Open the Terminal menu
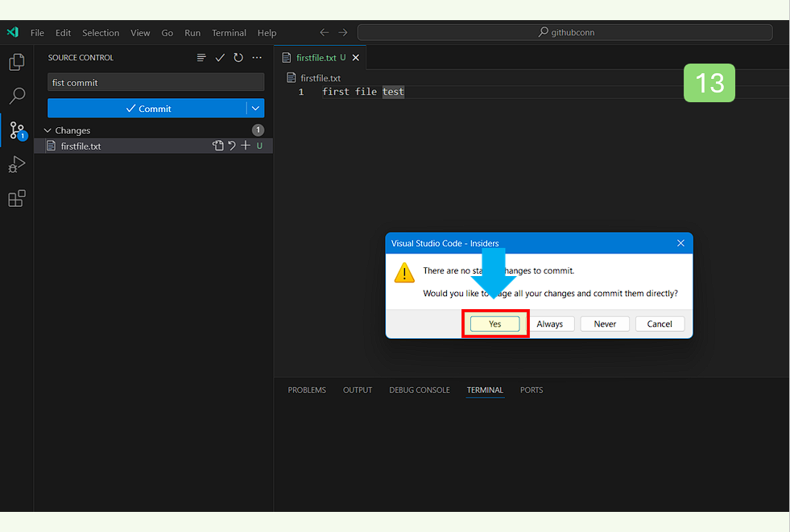The width and height of the screenshot is (790, 532). coord(229,33)
